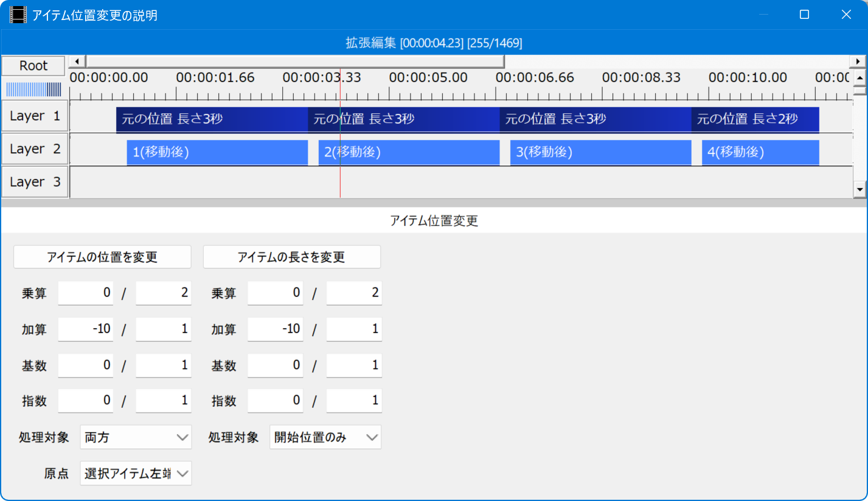
Task: Click length 基数 denominator field
Action: (x=354, y=365)
